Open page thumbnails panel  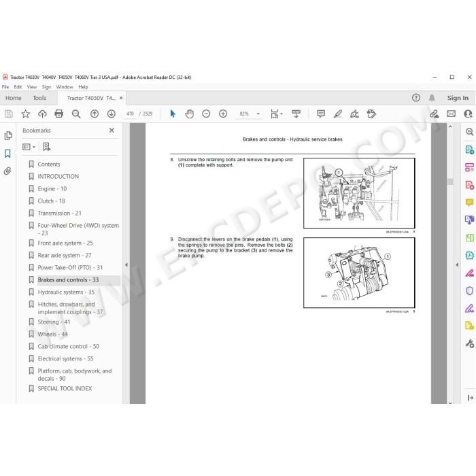coord(8,136)
